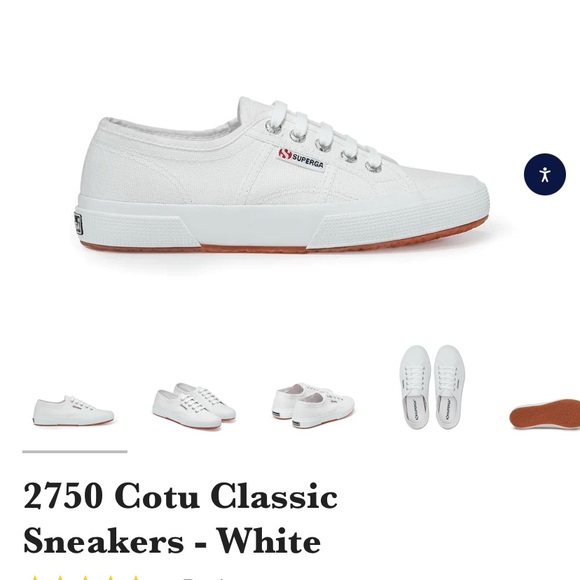View the rear heel view thumbnail
This screenshot has height=580, width=580.
point(314,406)
